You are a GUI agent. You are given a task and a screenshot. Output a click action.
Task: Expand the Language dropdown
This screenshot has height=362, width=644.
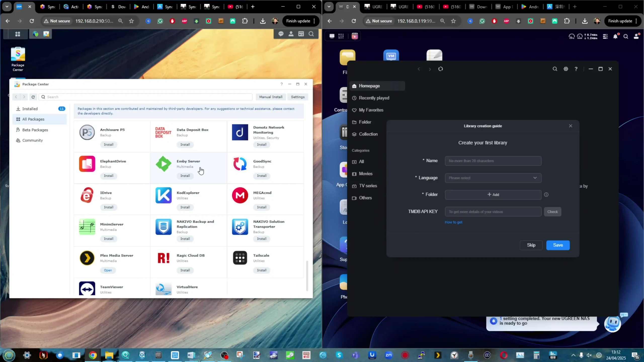(493, 178)
